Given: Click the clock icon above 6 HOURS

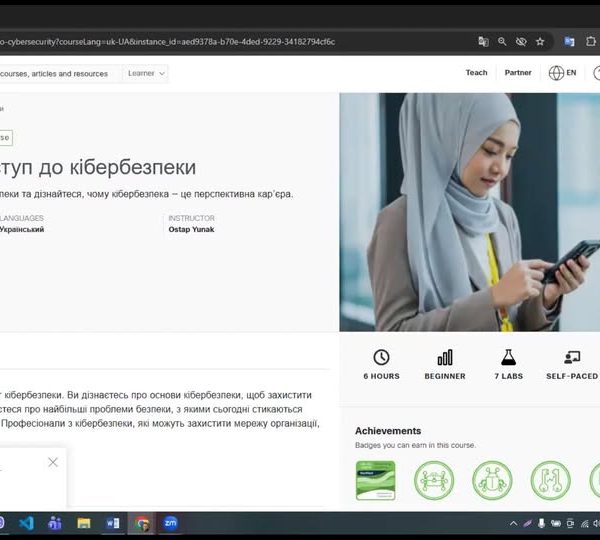Looking at the screenshot, I should [x=381, y=357].
